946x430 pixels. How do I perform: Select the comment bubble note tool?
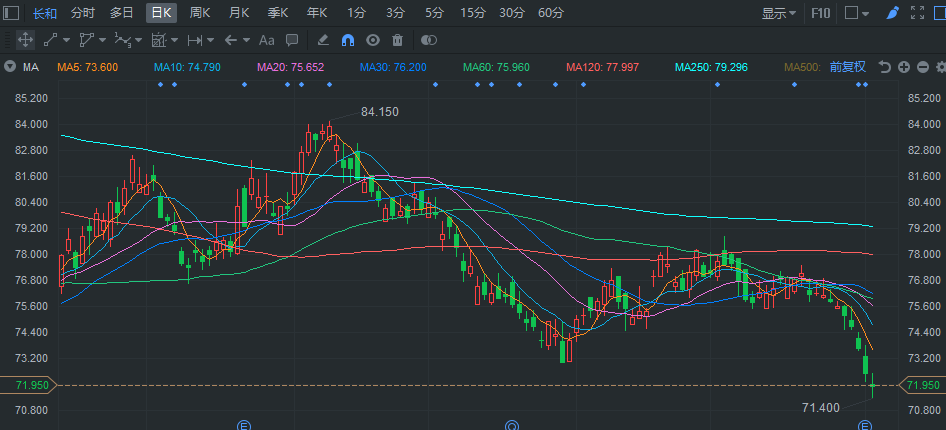point(292,40)
